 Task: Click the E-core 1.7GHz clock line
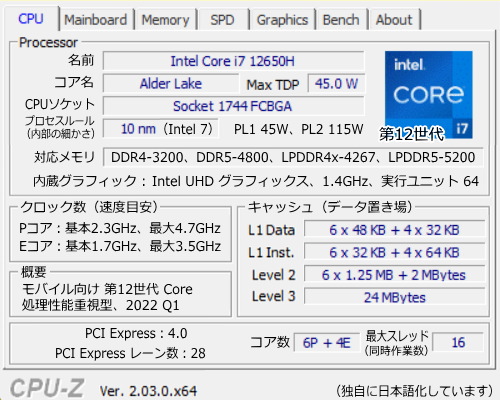[120, 246]
